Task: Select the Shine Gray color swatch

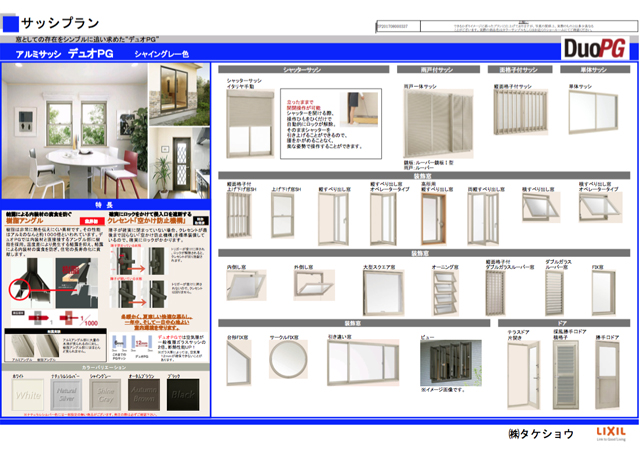Action: click(105, 395)
